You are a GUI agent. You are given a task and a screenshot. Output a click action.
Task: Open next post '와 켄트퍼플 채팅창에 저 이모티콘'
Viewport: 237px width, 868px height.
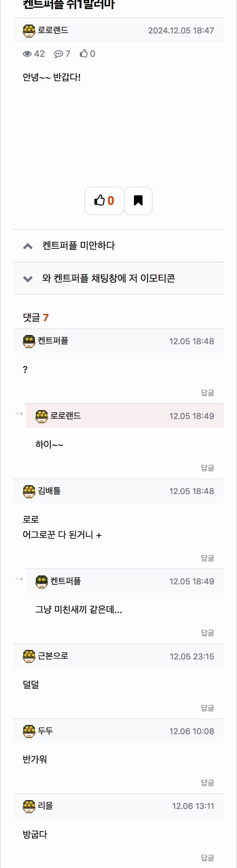pos(108,278)
